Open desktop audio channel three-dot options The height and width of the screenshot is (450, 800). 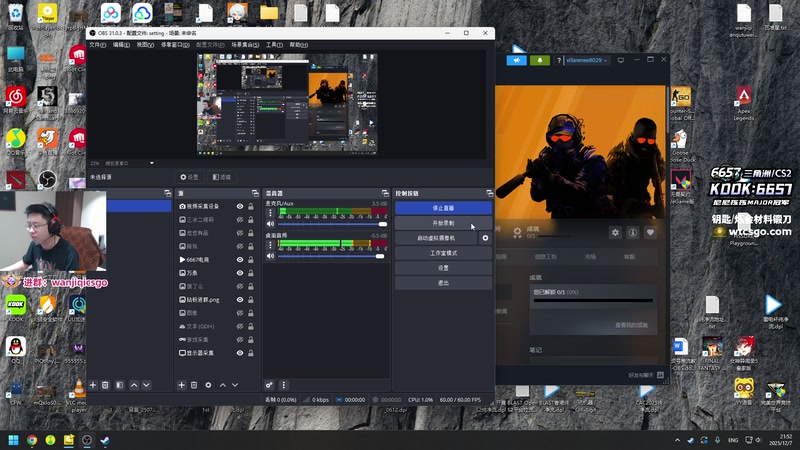[270, 245]
